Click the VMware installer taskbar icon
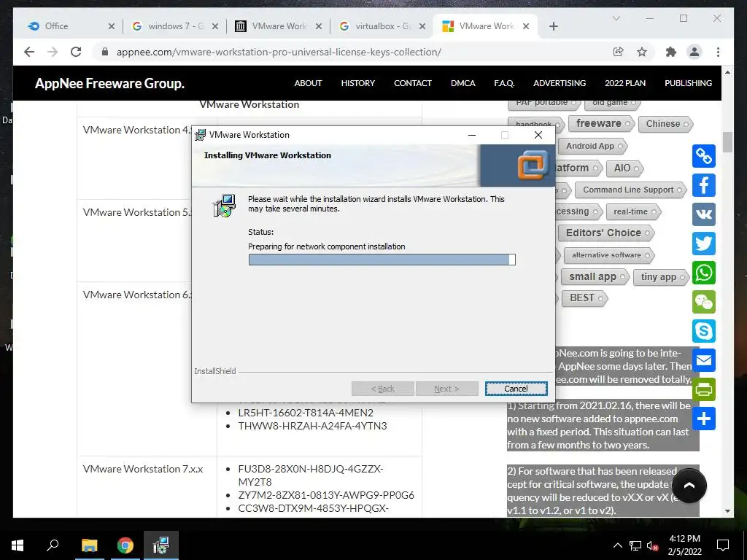 [161, 545]
